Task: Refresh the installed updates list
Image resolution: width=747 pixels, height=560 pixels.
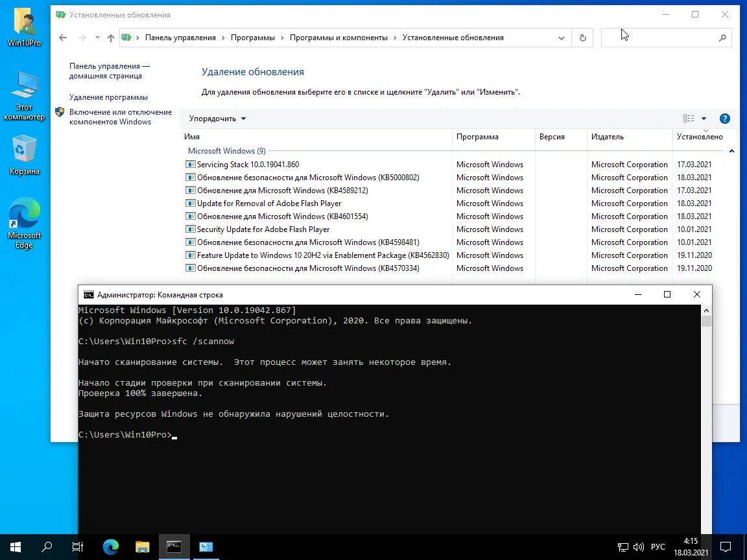Action: [x=582, y=38]
